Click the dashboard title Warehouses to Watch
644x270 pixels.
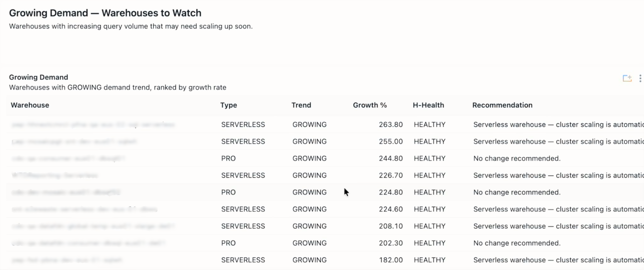(105, 13)
